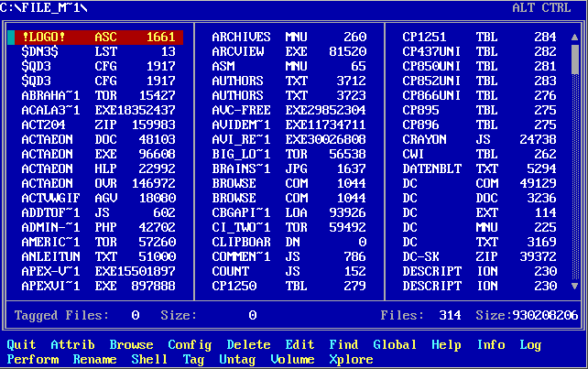Open the Log command

pos(530,345)
